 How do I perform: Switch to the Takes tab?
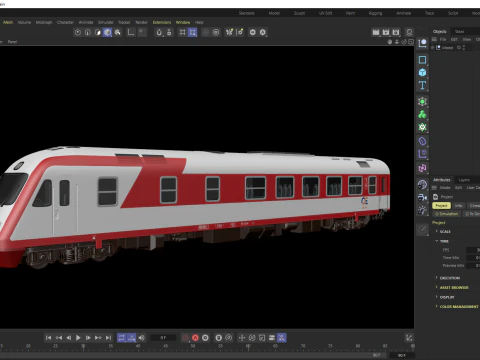(460, 31)
